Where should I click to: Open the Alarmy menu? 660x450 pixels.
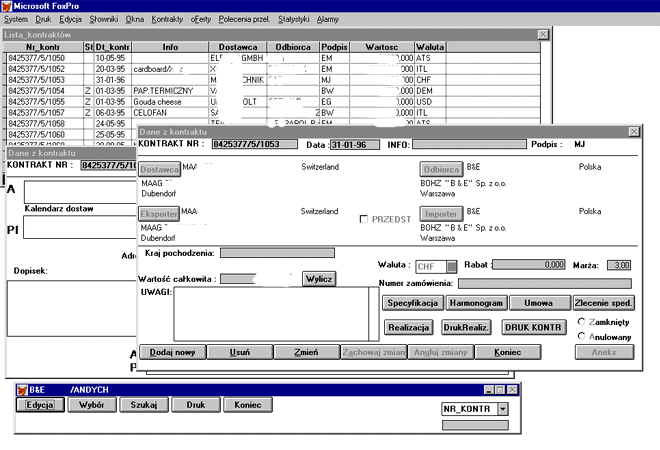[327, 19]
